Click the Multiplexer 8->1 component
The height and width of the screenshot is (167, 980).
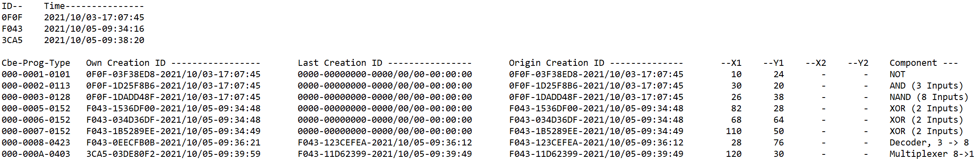point(932,154)
